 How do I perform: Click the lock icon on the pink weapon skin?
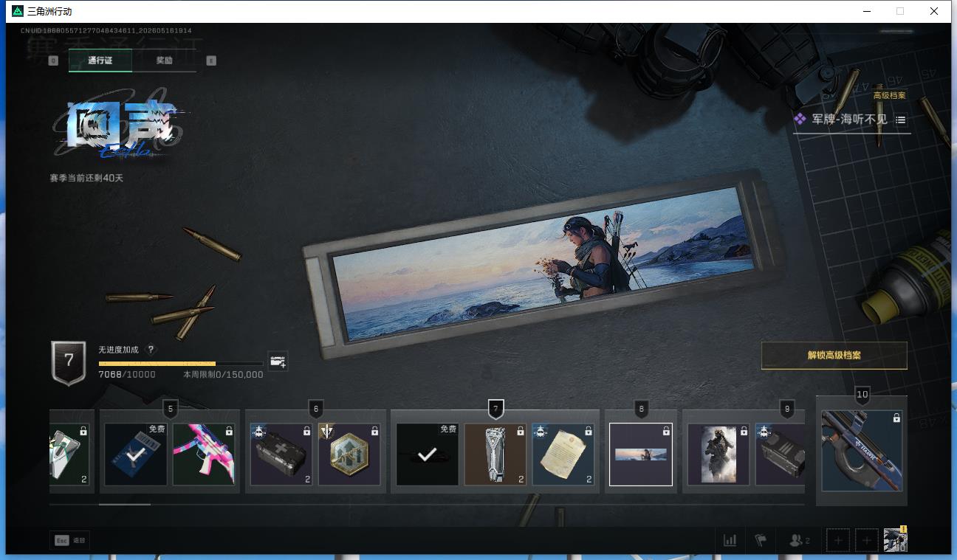point(229,431)
